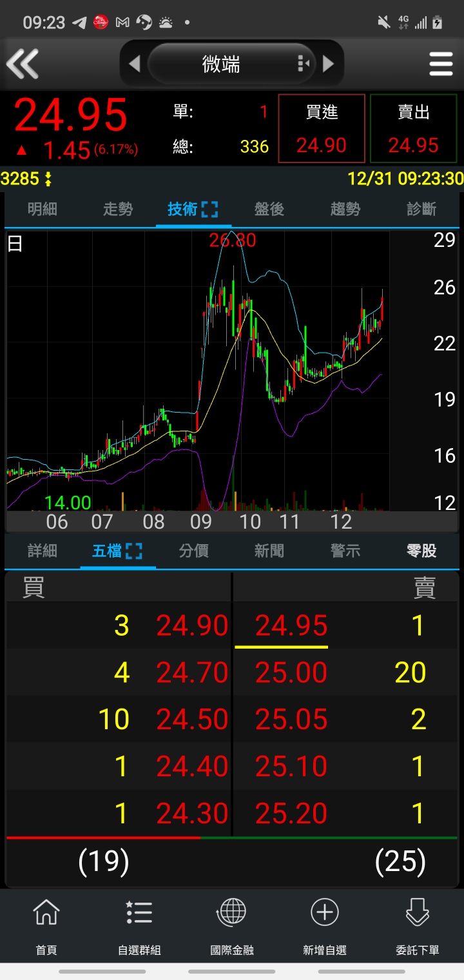
Task: Tap the buy/sell volume ratio bar
Action: pyautogui.click(x=232, y=838)
